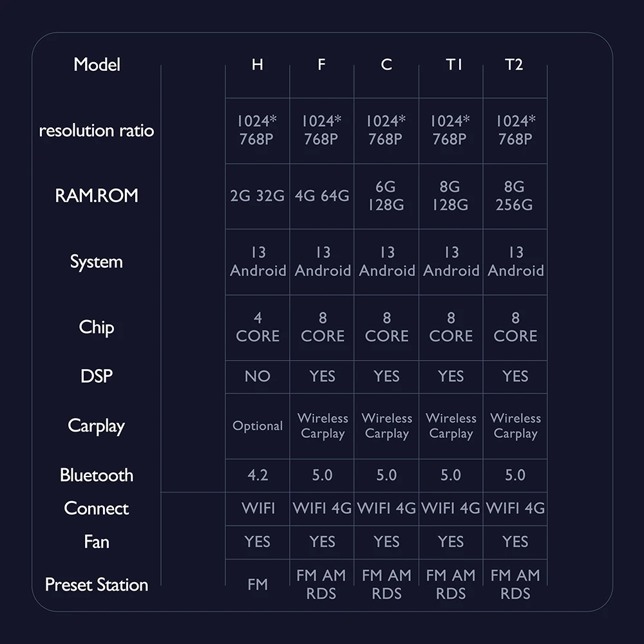Click the NO cell in DSP row
Viewport: 644px width, 644px height.
(257, 377)
